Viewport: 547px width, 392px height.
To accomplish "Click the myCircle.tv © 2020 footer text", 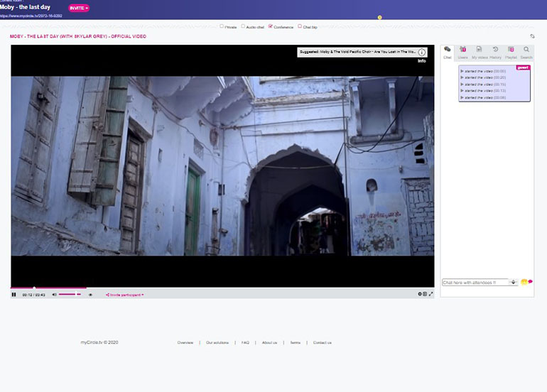I will (99, 342).
